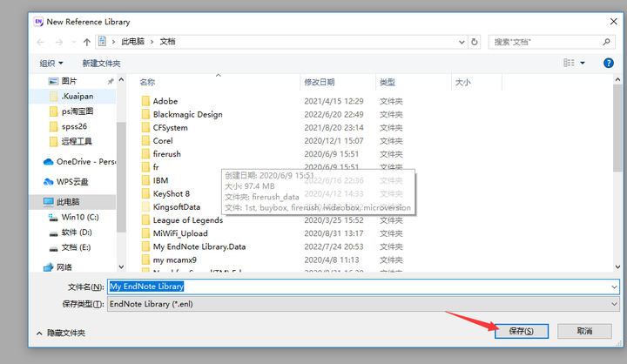Select the Blackmagic Design folder
Viewport: 627px width, 364px height.
187,114
